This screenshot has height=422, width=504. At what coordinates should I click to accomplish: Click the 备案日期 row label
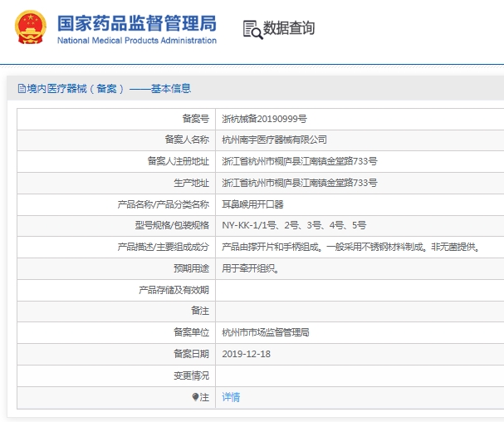tap(191, 354)
